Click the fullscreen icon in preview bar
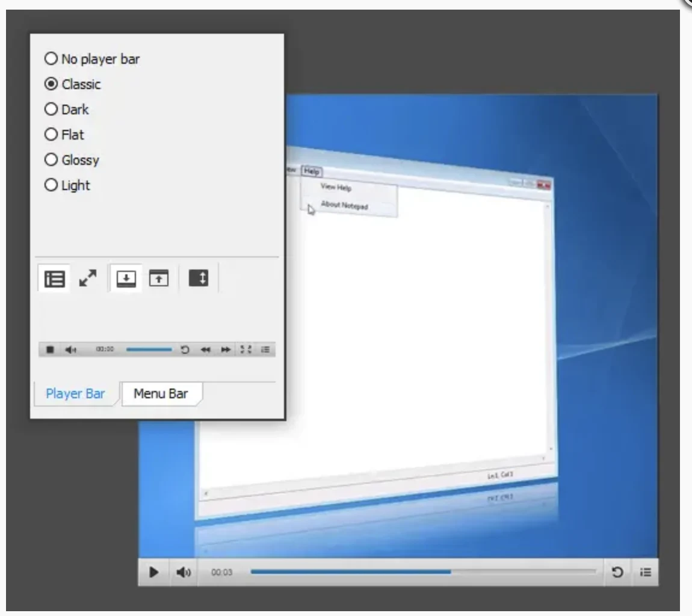692x616 pixels. click(246, 350)
